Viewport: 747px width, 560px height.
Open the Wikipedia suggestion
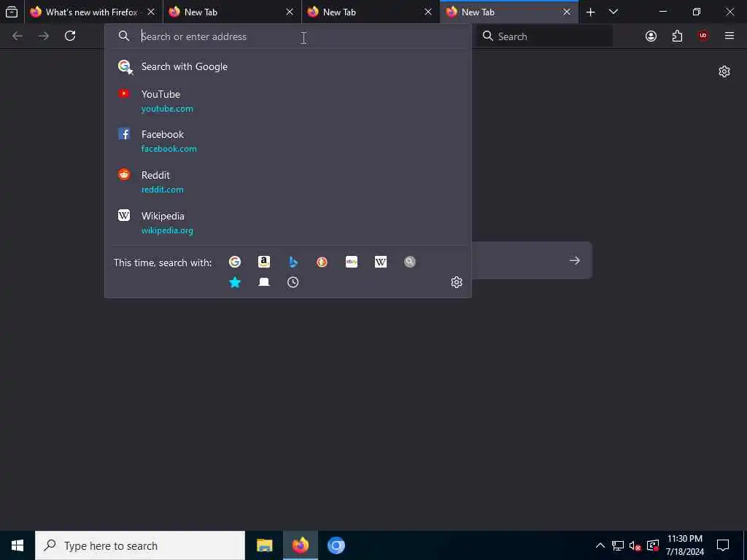coord(287,223)
